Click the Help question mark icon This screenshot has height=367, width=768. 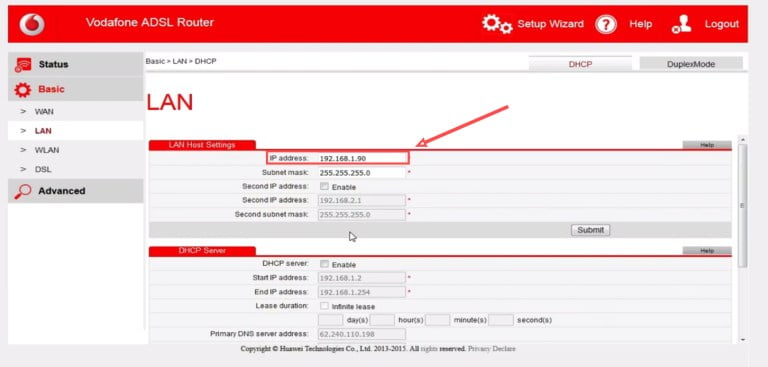pyautogui.click(x=606, y=24)
